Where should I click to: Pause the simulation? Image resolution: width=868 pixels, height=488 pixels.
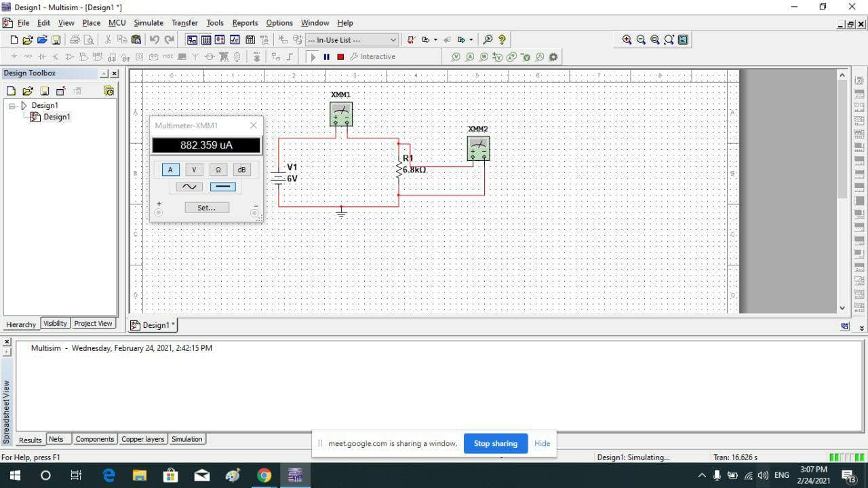tap(326, 57)
